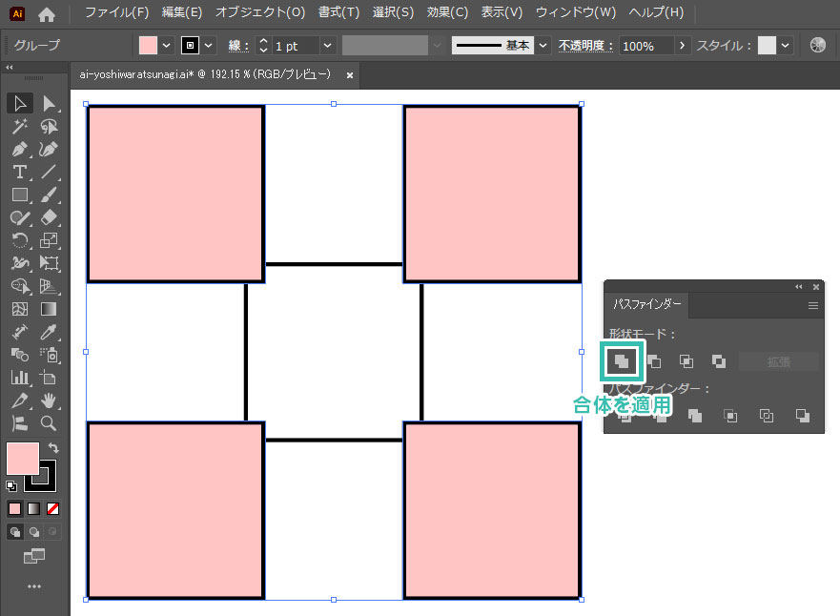Viewport: 840px width, 616px height.
Task: Open the 効果(C) menu
Action: point(447,12)
